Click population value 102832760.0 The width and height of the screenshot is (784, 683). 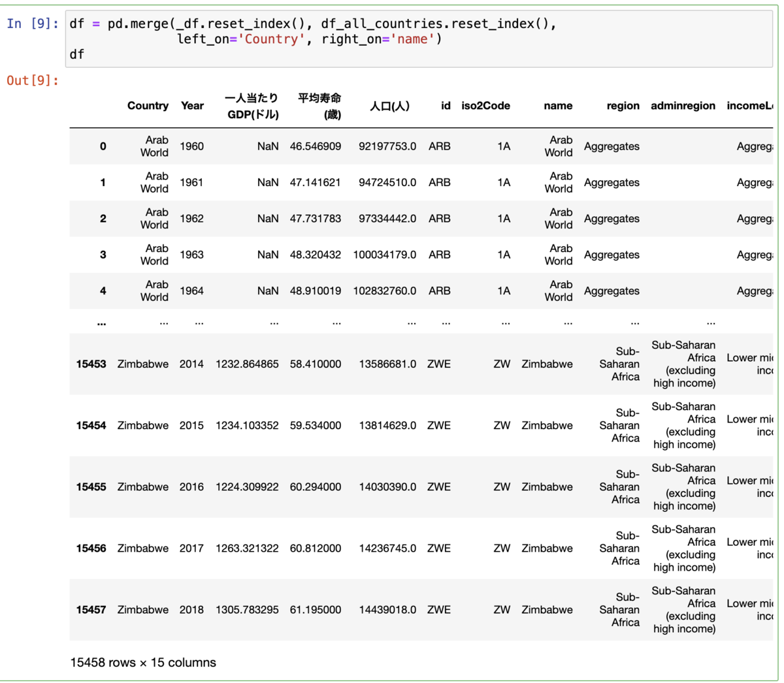click(x=385, y=291)
